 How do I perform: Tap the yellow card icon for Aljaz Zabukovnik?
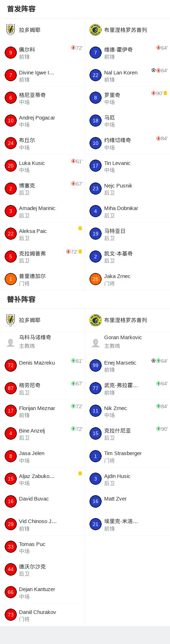coord(80,473)
